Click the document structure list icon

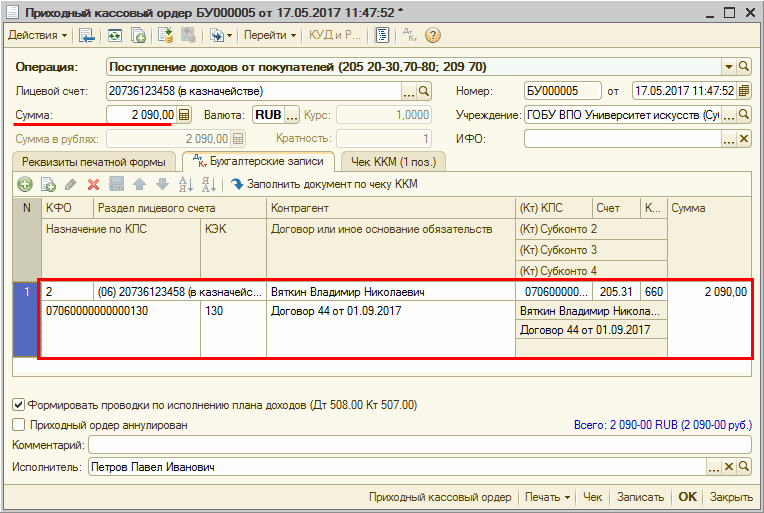coord(382,35)
